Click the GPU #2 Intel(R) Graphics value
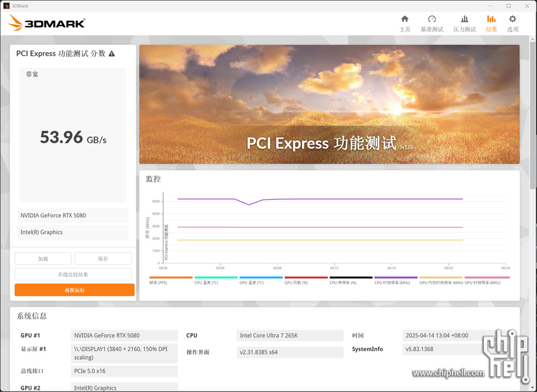The height and width of the screenshot is (392, 537). pos(124,388)
